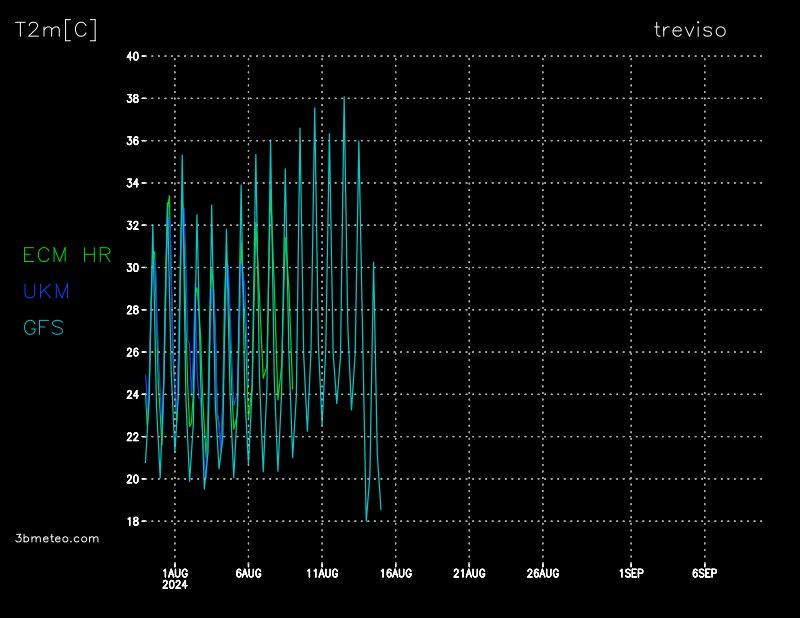Click the 21AUG date label
800x618 pixels.
click(469, 573)
